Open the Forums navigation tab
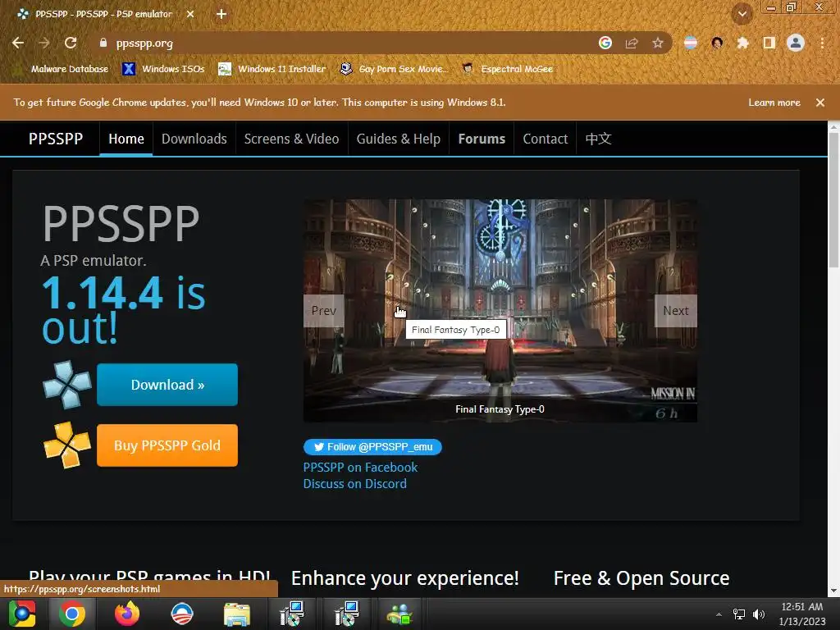 click(x=482, y=139)
